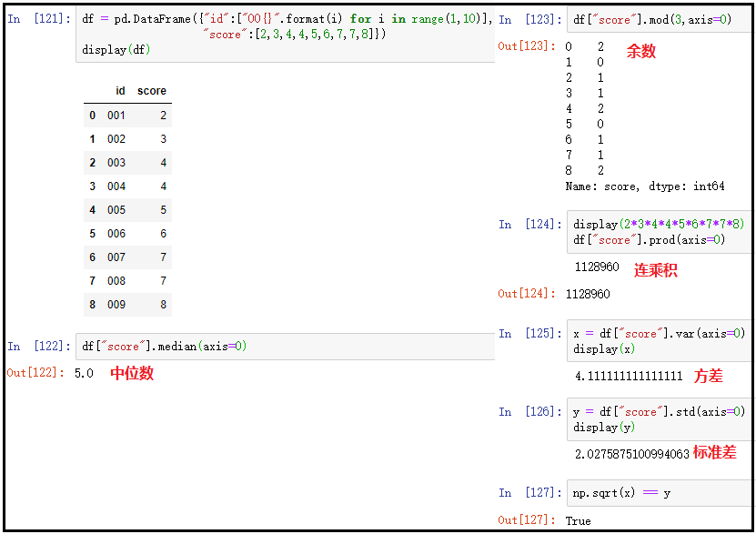Click the id value 005 in the table
The height and width of the screenshot is (534, 756).
coord(115,209)
